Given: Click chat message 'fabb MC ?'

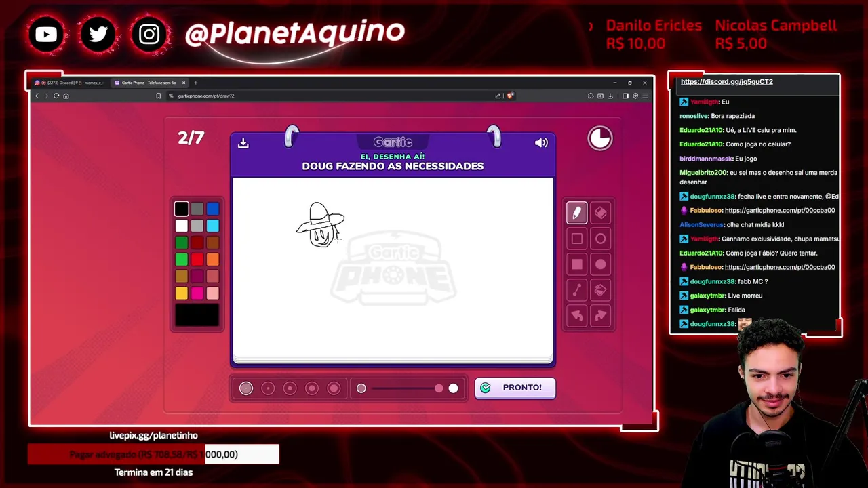Looking at the screenshot, I should [x=753, y=281].
